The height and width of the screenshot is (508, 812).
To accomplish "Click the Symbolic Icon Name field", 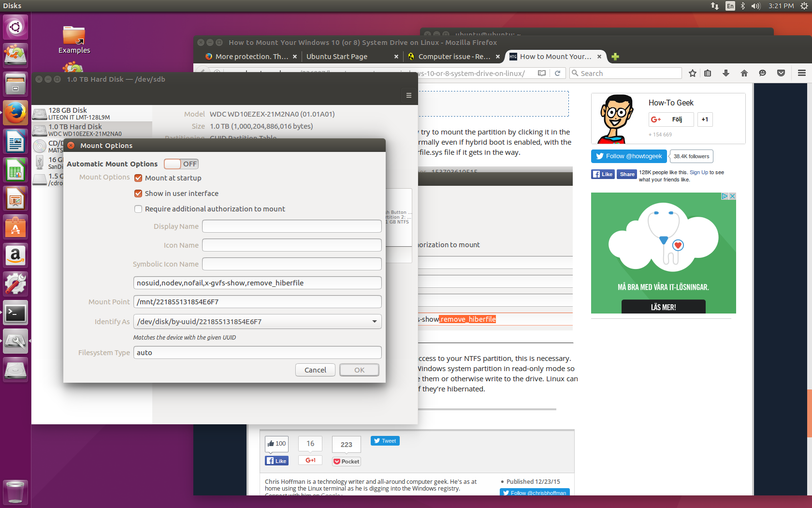I will [x=292, y=264].
